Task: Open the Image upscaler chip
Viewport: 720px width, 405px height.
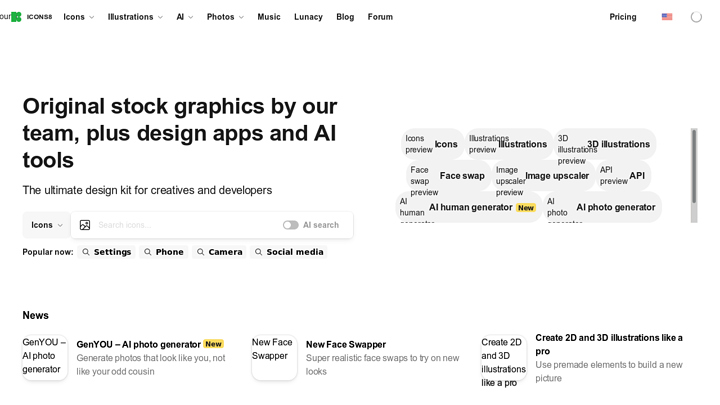Action: pos(543,176)
